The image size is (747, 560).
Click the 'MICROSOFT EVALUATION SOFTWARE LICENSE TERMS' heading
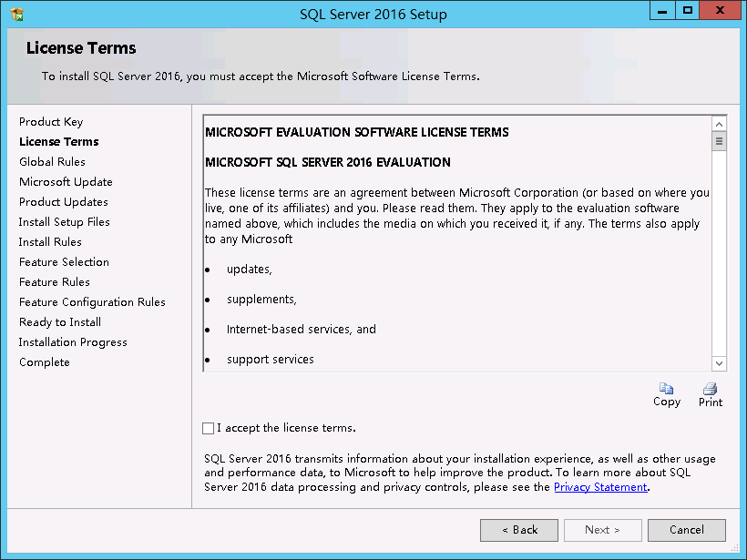(x=357, y=132)
